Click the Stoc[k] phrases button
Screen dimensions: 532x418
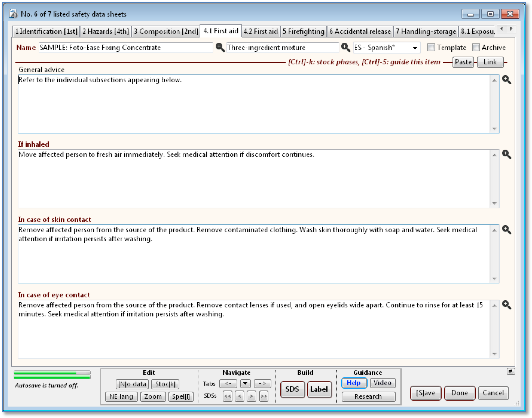click(x=165, y=384)
